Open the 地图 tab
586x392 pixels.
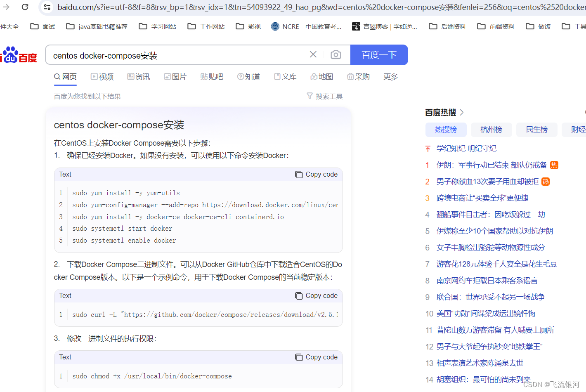[x=322, y=77]
